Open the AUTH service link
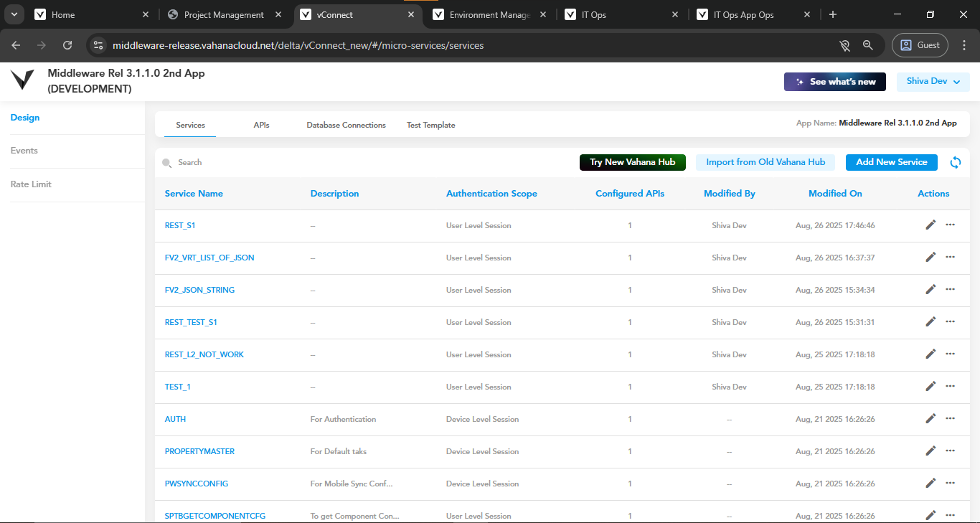Image resolution: width=980 pixels, height=523 pixels. point(175,419)
